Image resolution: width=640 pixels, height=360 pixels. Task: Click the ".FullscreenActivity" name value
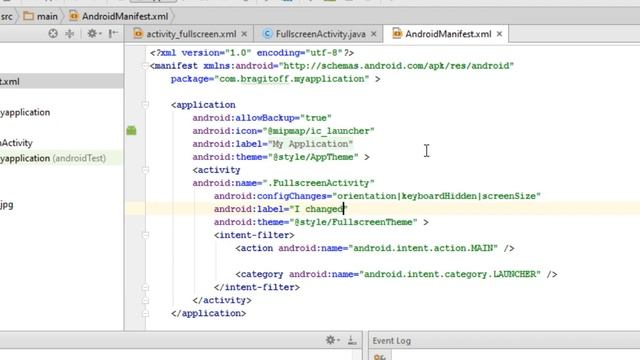tap(318, 183)
